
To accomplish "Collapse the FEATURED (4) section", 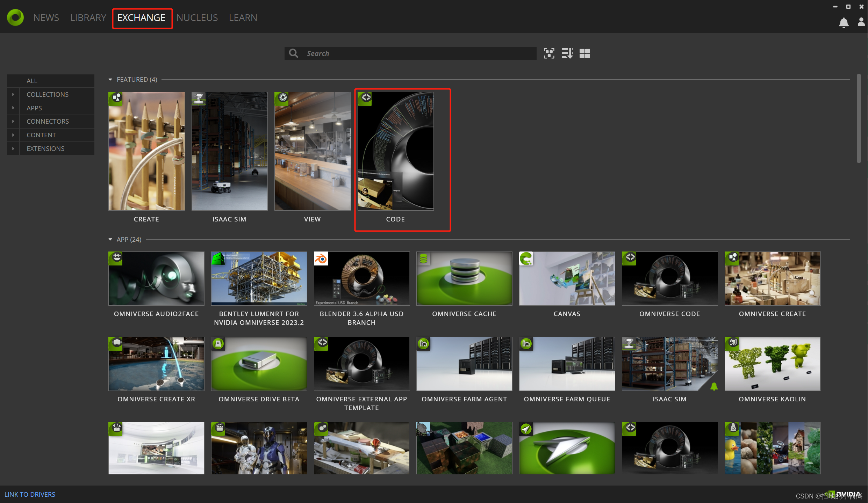I will (x=110, y=80).
